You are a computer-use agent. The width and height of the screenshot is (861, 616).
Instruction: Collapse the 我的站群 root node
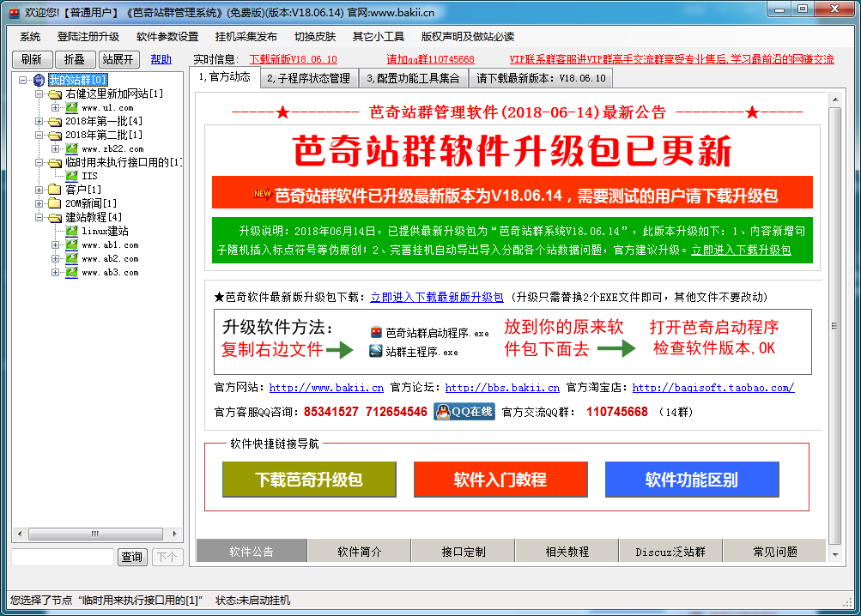point(22,80)
